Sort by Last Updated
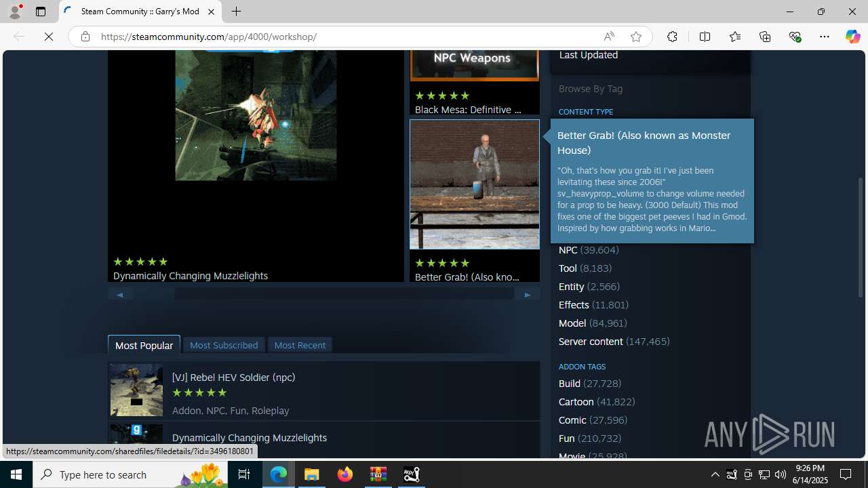Image resolution: width=868 pixels, height=488 pixels. pos(588,55)
